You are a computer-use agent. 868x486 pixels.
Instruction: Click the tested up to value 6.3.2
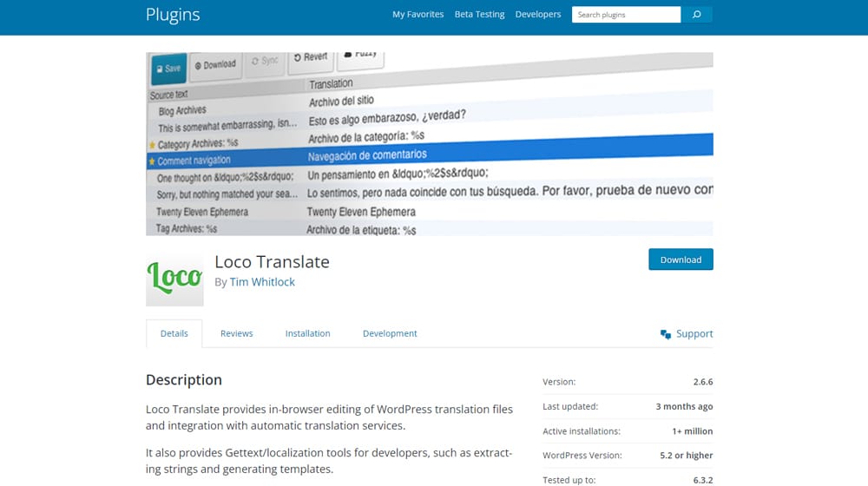[x=702, y=480]
